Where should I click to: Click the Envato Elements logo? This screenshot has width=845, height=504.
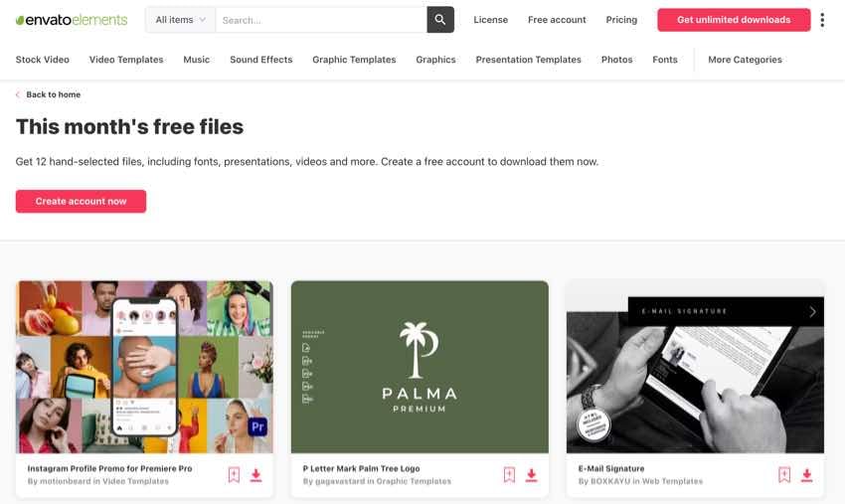[72, 20]
